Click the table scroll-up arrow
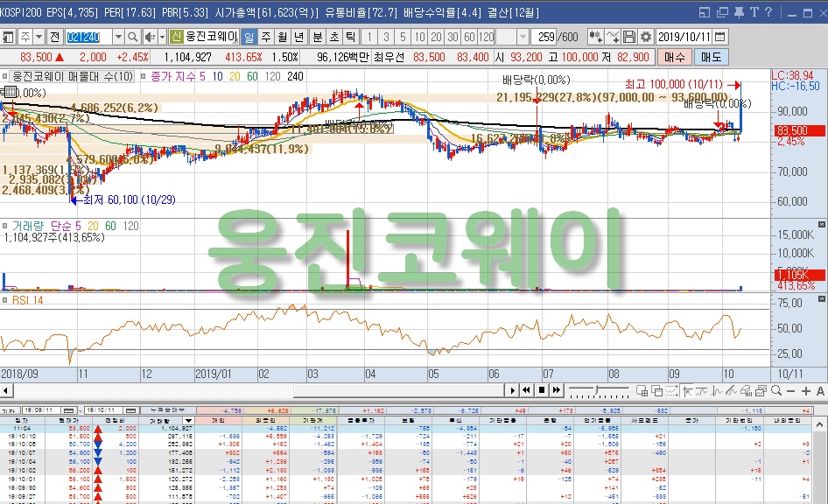 pyautogui.click(x=819, y=424)
